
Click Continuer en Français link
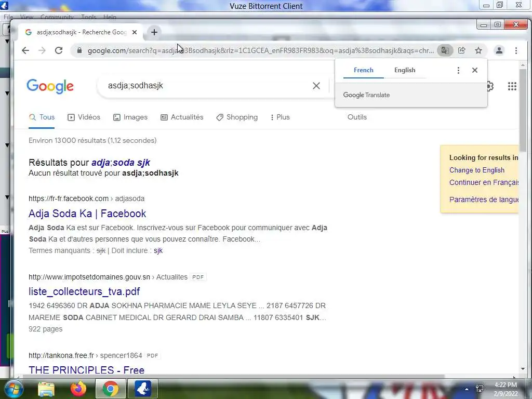[x=484, y=182]
